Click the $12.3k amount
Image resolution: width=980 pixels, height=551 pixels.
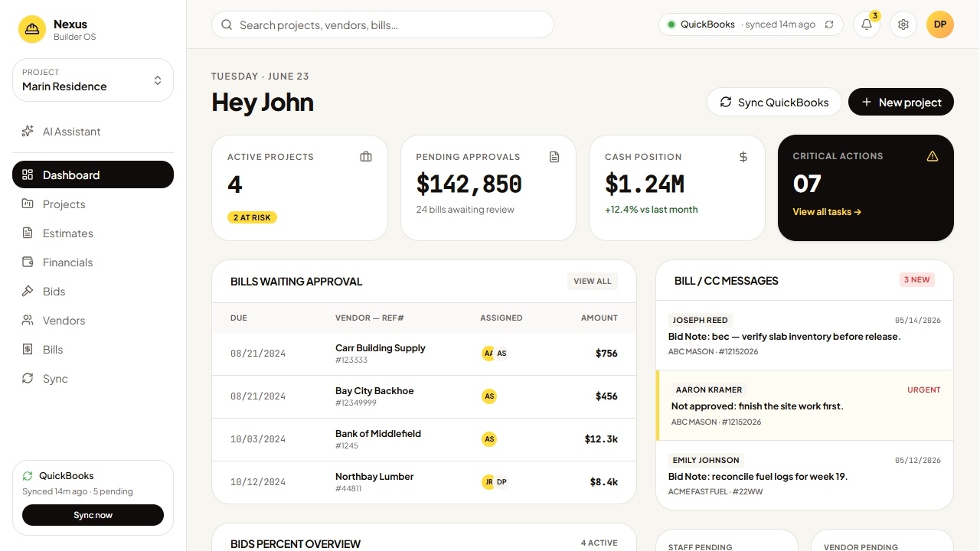coord(601,439)
